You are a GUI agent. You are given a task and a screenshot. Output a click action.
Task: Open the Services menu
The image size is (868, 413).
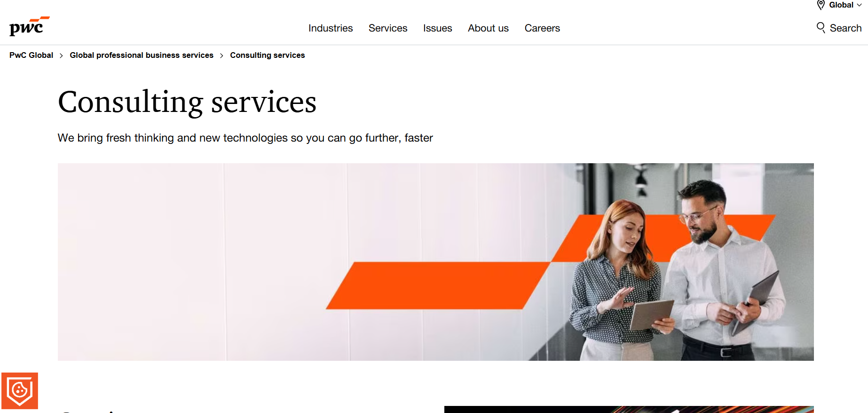388,28
